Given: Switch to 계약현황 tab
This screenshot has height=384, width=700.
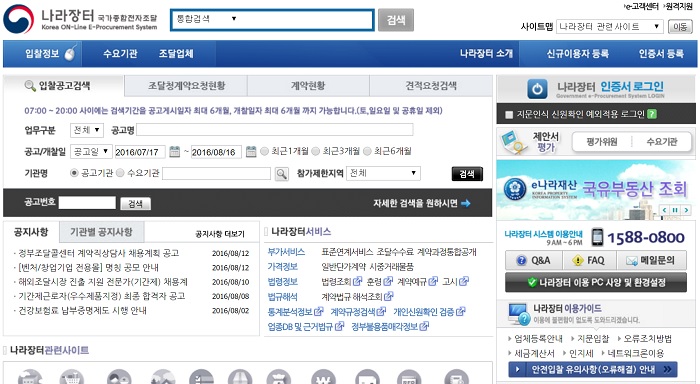Looking at the screenshot, I should click(x=308, y=85).
